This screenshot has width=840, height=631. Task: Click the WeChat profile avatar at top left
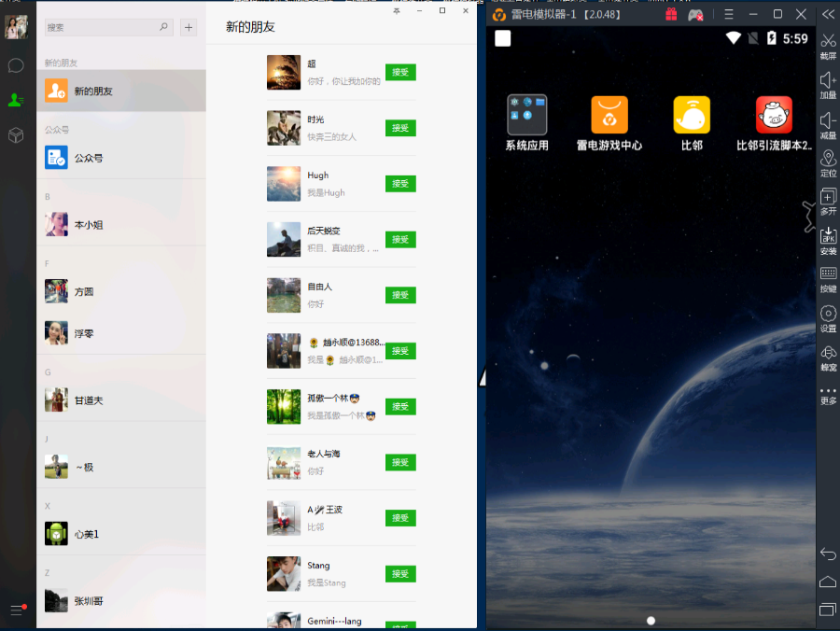point(16,26)
